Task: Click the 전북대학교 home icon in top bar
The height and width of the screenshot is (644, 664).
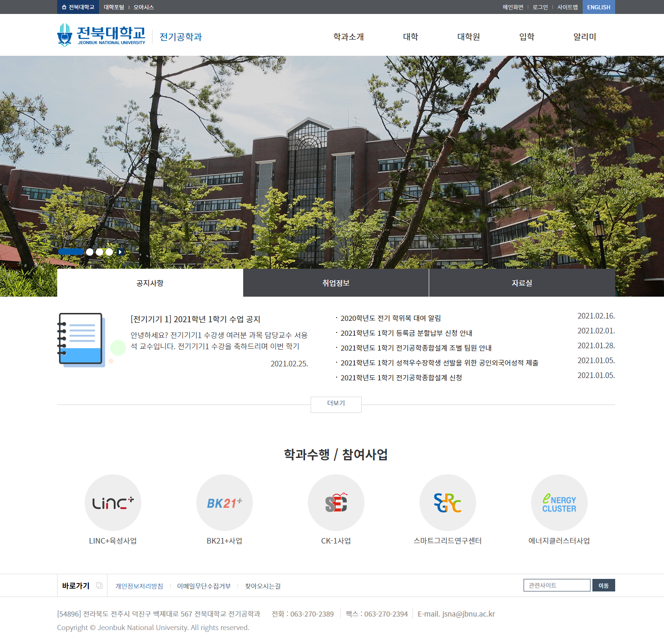Action: point(78,7)
